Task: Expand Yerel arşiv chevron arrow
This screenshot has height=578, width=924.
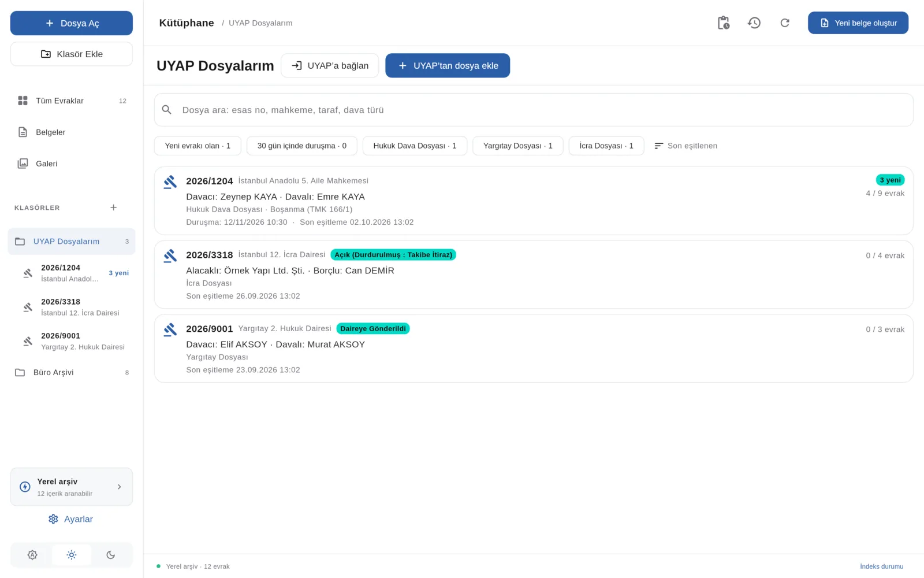Action: (x=120, y=487)
